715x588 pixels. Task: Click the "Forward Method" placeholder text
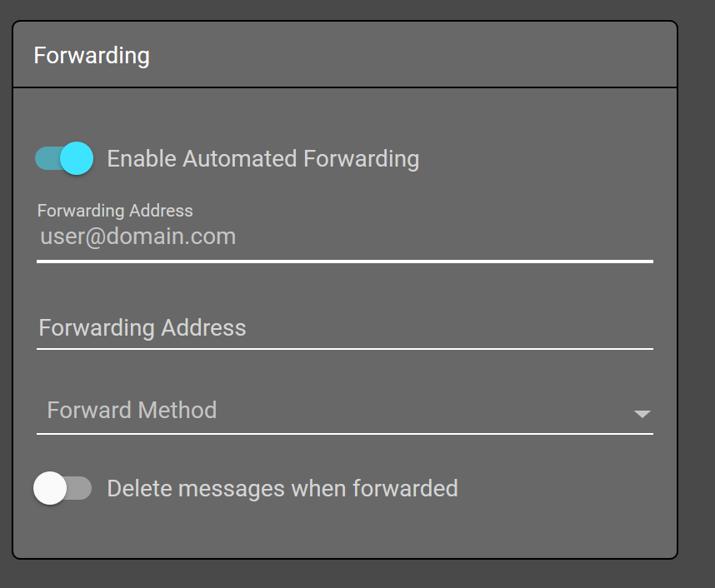pyautogui.click(x=132, y=410)
